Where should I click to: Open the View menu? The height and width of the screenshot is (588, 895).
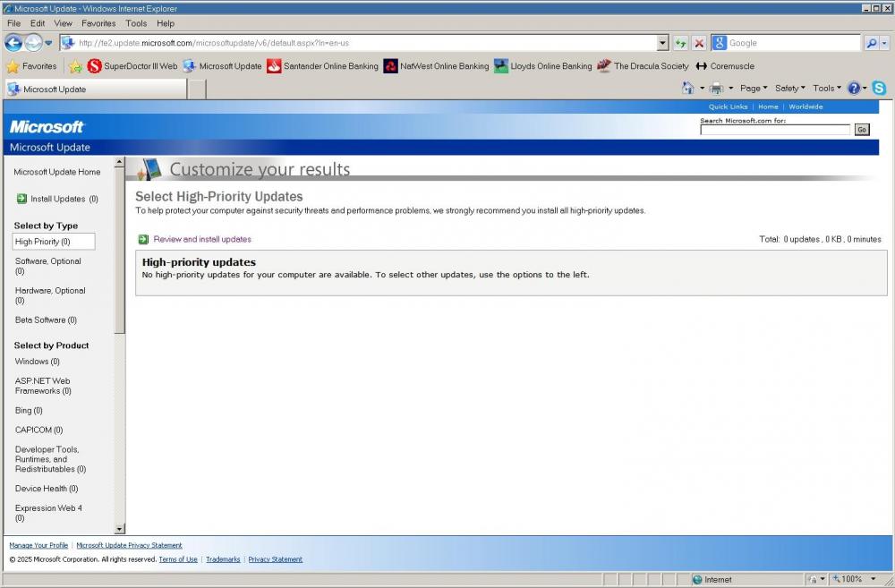pos(63,23)
